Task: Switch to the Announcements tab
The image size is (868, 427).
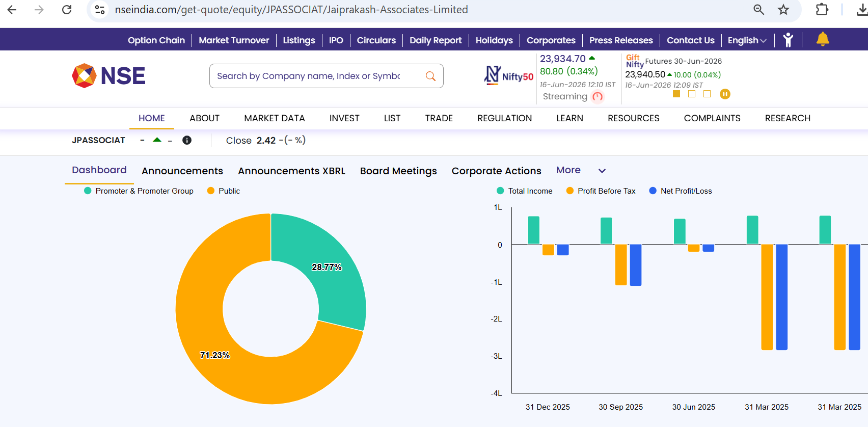Action: click(x=182, y=171)
